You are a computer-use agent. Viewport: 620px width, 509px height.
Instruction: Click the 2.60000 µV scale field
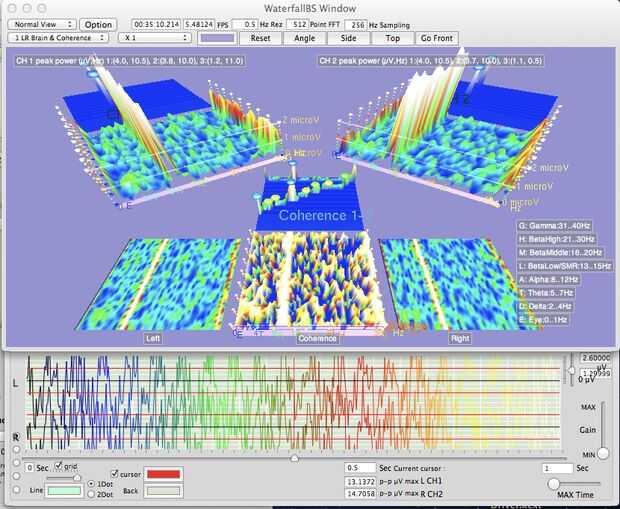tap(595, 358)
